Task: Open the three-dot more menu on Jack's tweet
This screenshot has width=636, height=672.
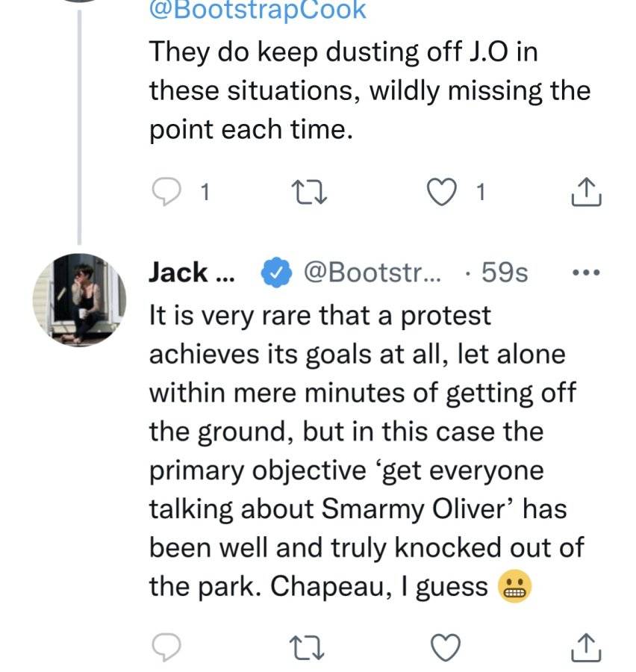Action: (586, 272)
